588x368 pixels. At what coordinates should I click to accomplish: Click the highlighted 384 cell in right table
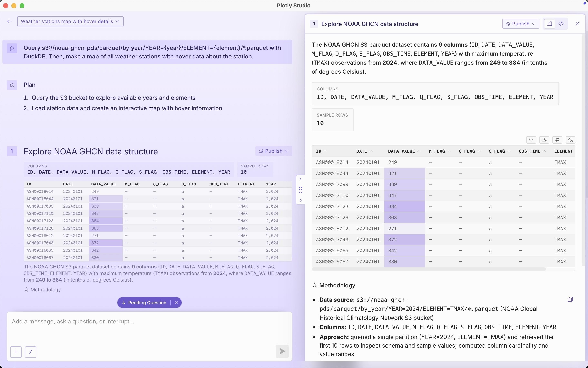coord(404,206)
